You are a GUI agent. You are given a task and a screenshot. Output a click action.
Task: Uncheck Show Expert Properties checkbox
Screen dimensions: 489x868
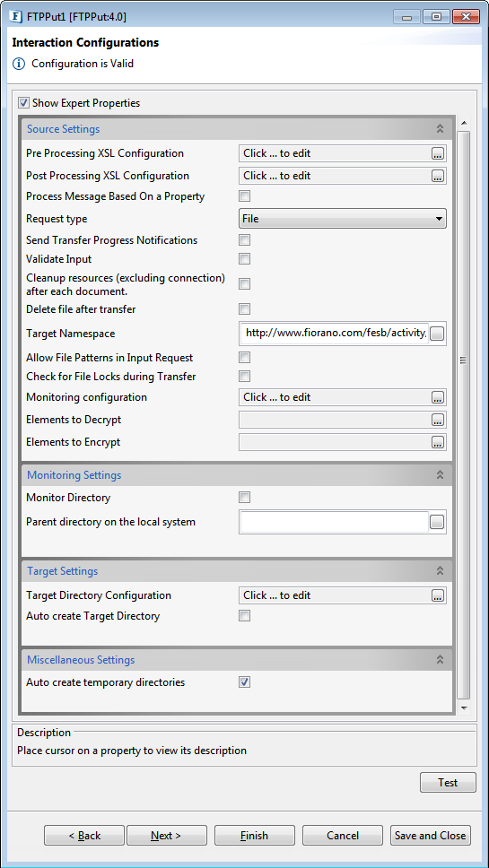[x=24, y=103]
